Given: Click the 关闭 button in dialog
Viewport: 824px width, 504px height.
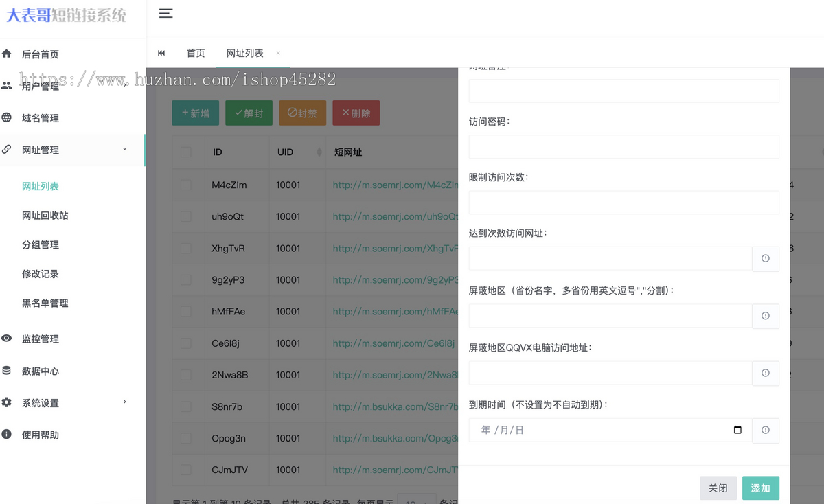Looking at the screenshot, I should 718,488.
